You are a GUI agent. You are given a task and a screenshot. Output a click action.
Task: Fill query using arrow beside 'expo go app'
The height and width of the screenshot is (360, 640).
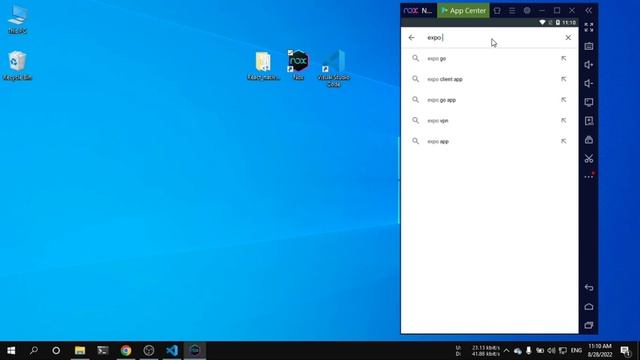(x=564, y=100)
